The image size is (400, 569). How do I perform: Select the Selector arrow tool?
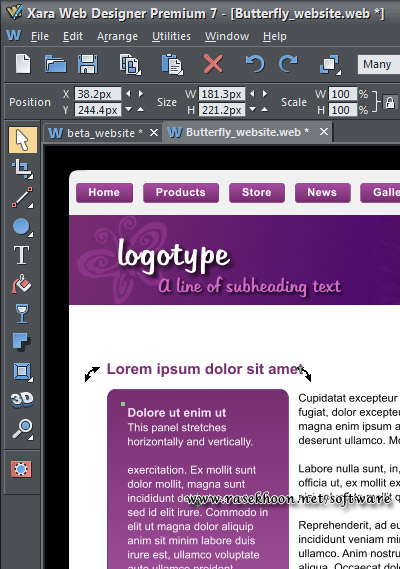point(23,140)
